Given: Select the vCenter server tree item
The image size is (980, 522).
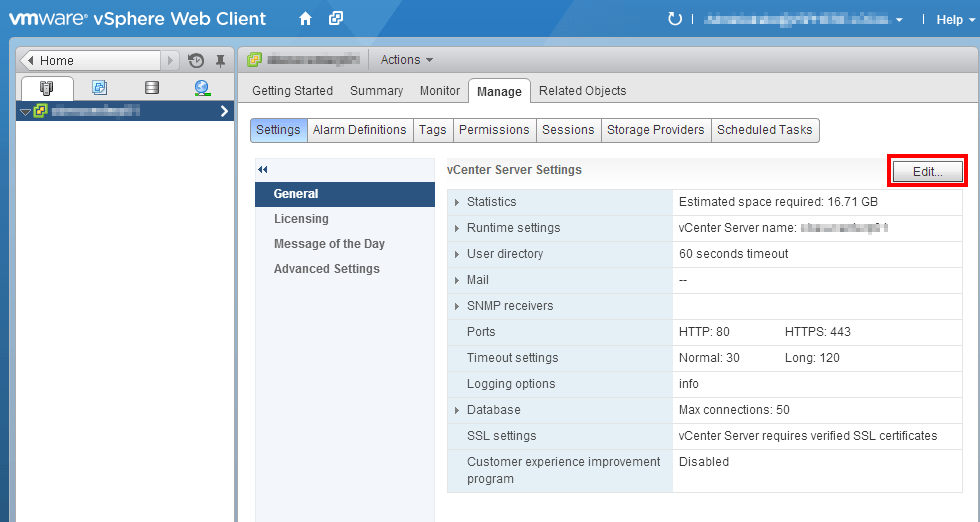Looking at the screenshot, I should coord(125,111).
